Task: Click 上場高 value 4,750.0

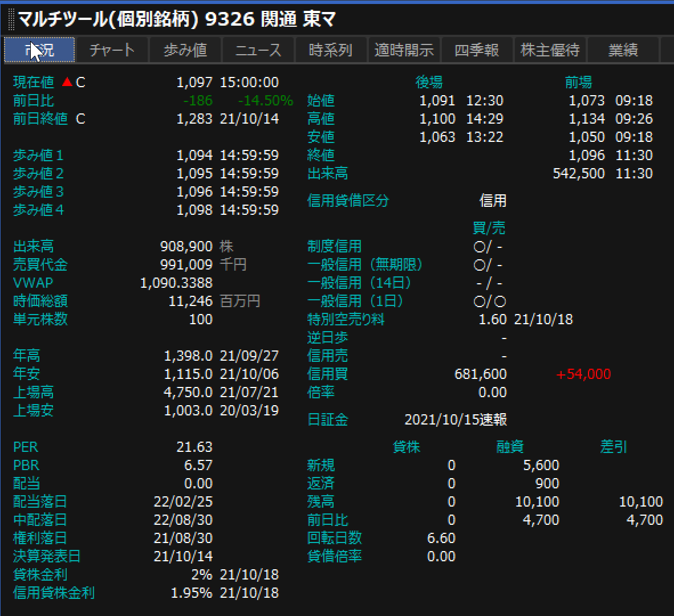Action: 188,393
